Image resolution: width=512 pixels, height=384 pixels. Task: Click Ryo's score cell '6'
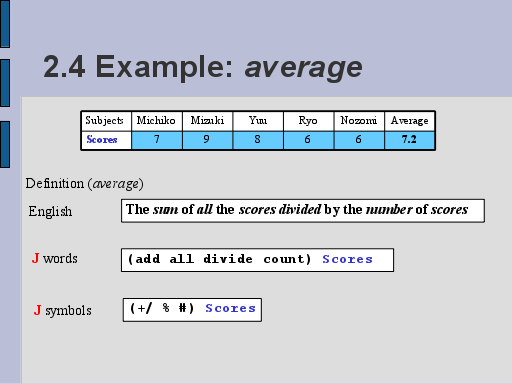[x=308, y=140]
